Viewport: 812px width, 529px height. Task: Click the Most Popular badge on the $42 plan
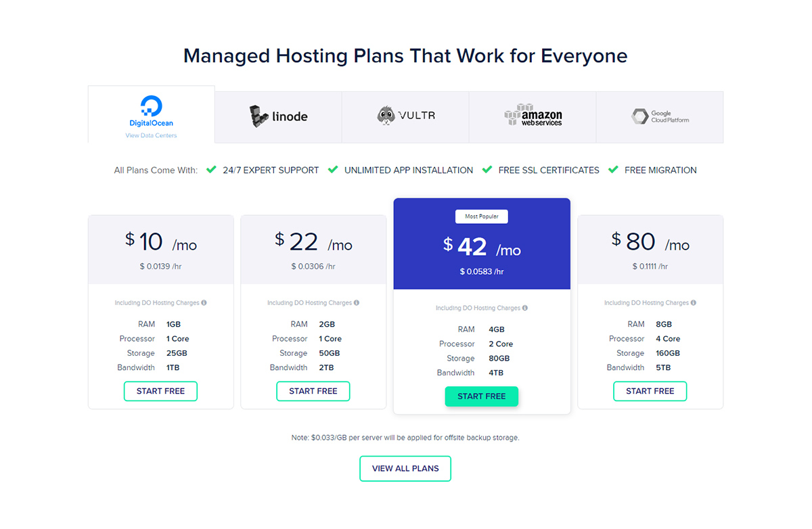[481, 216]
